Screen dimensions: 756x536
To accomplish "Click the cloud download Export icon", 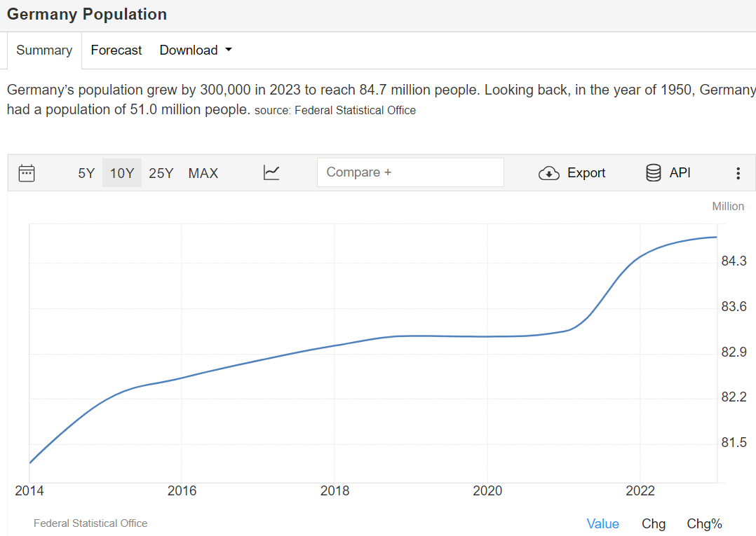I will 548,173.
